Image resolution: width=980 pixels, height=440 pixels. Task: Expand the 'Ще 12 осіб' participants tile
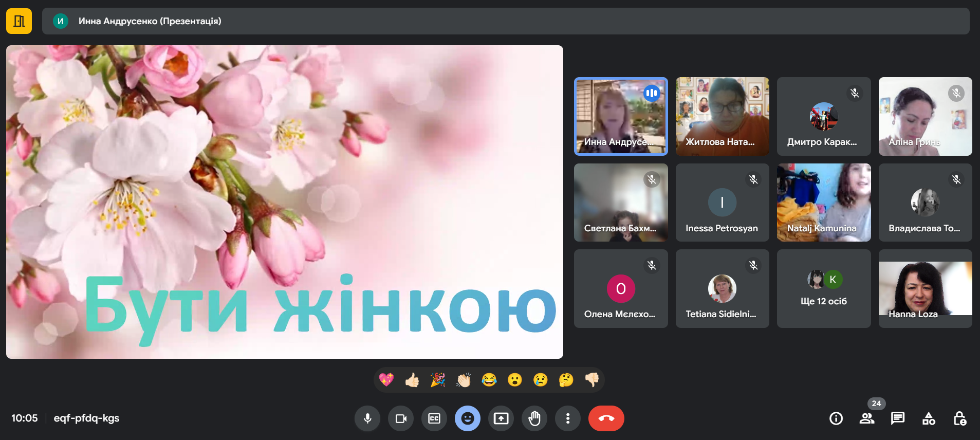coord(824,289)
